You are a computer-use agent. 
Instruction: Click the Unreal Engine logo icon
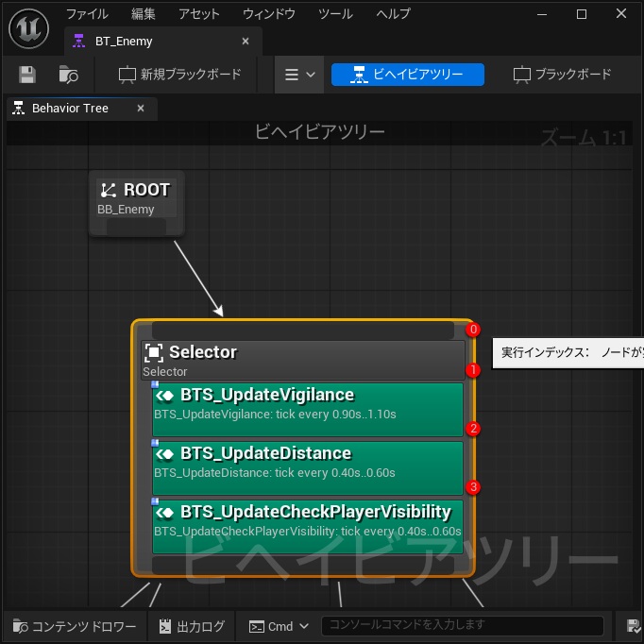tap(28, 28)
